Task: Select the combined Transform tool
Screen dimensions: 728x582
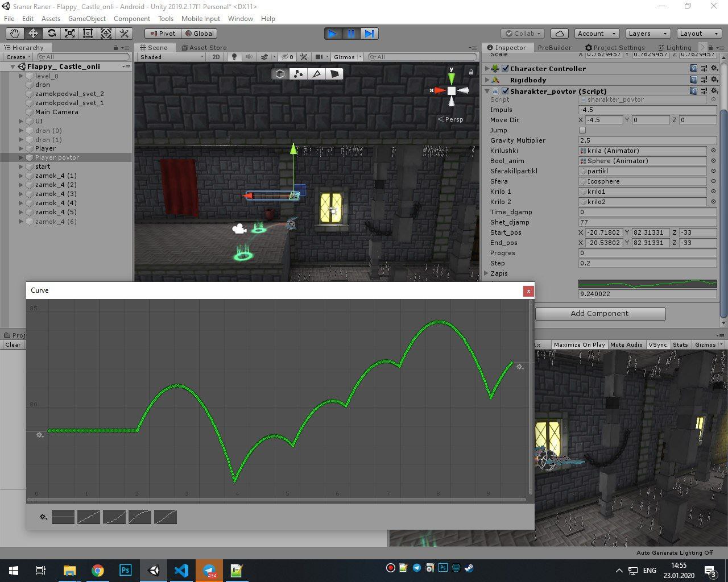Action: (x=106, y=34)
